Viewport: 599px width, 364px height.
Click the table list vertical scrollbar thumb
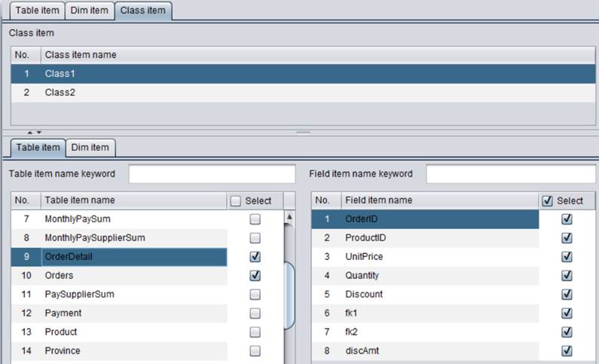(x=289, y=294)
